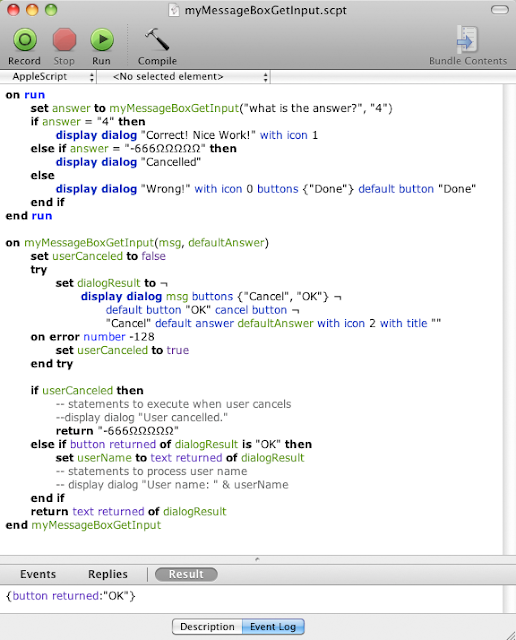The width and height of the screenshot is (516, 640).
Task: Click the yellow minimize window button
Action: coord(32,10)
